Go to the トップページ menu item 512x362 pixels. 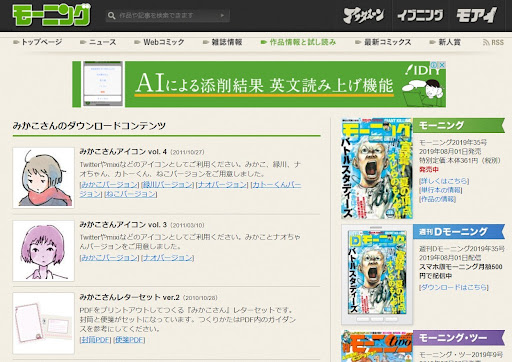click(38, 42)
